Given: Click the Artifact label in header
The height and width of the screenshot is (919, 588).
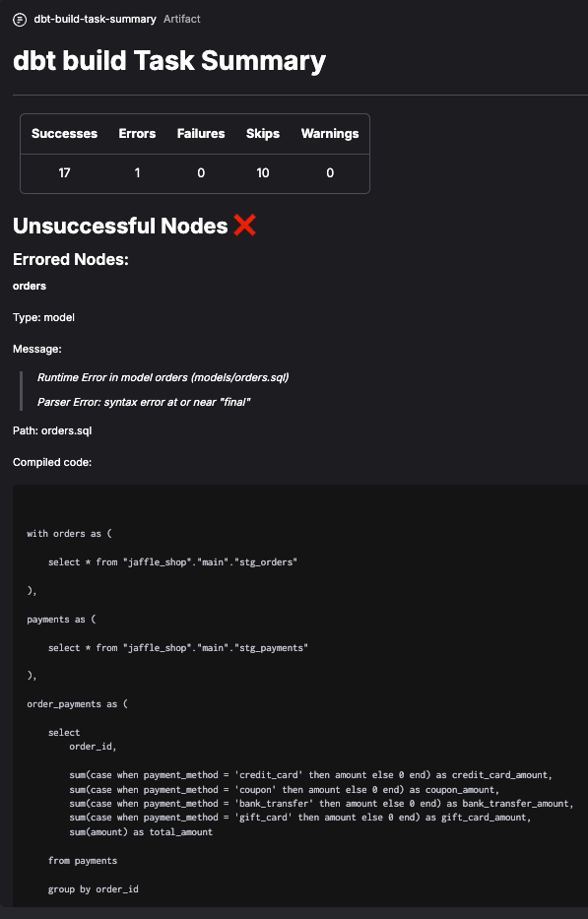Looking at the screenshot, I should pos(182,19).
